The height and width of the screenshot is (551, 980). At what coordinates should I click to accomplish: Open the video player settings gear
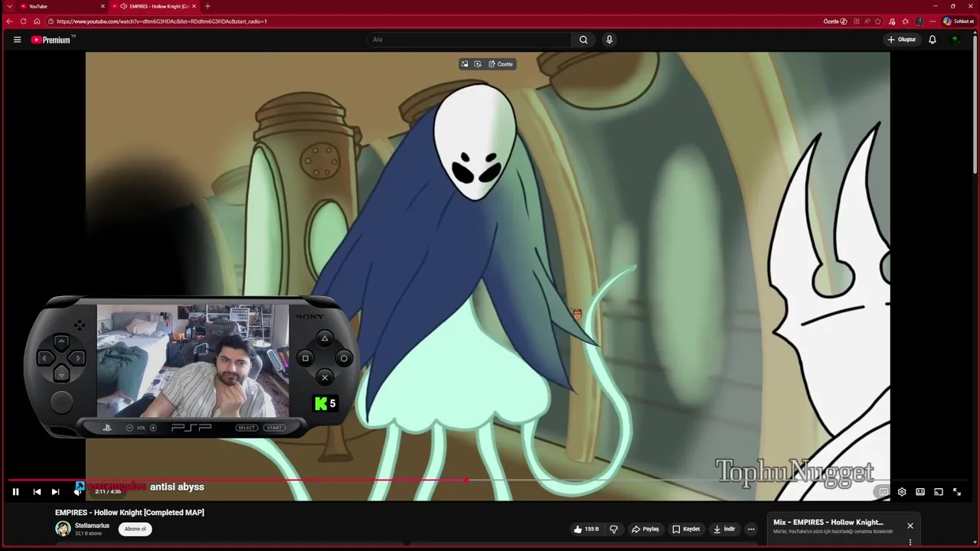point(902,492)
